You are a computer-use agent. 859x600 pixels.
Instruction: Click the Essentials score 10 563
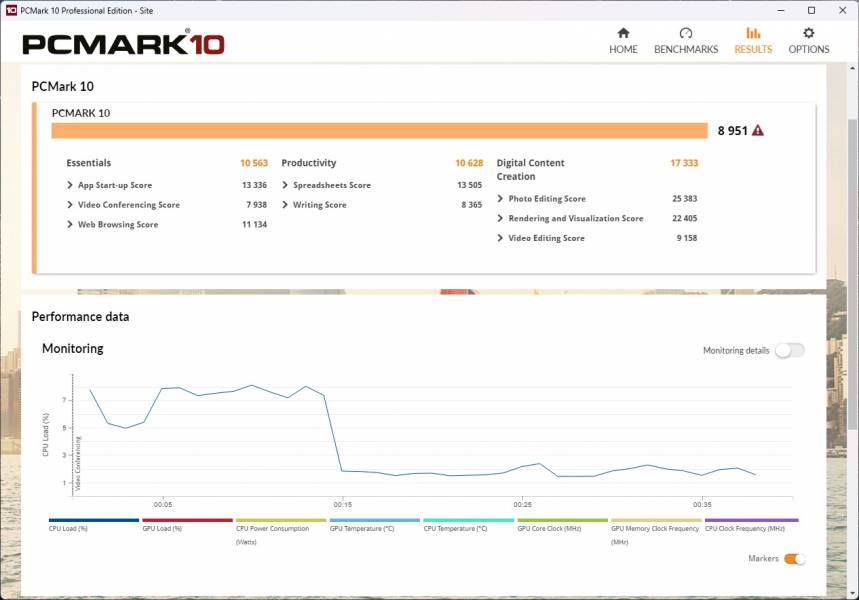click(254, 163)
